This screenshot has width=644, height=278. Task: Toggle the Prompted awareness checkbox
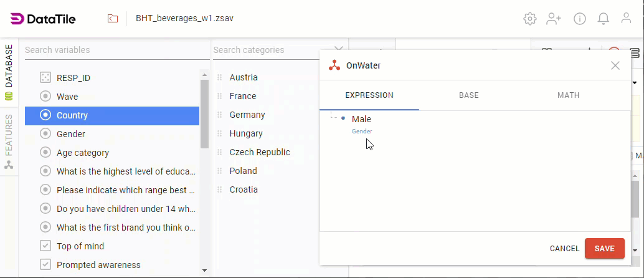(45, 265)
